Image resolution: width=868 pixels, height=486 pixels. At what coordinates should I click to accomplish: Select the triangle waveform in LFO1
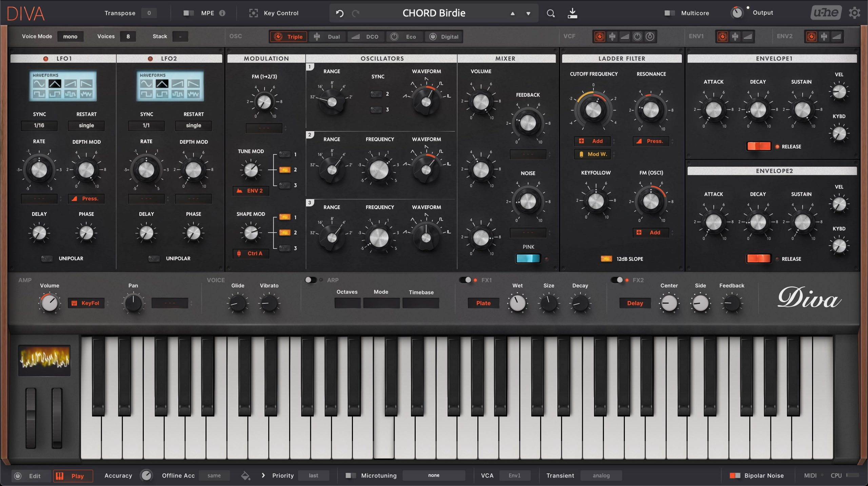point(55,84)
